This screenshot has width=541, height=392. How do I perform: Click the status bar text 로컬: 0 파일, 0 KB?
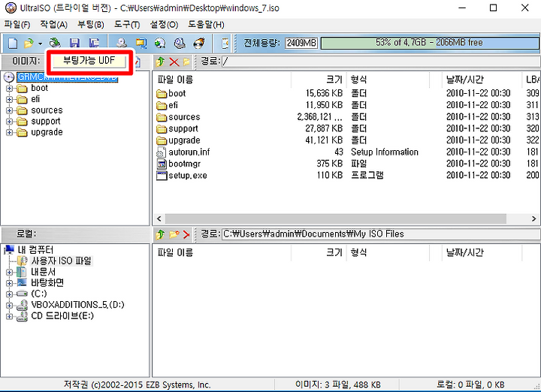[x=470, y=384]
